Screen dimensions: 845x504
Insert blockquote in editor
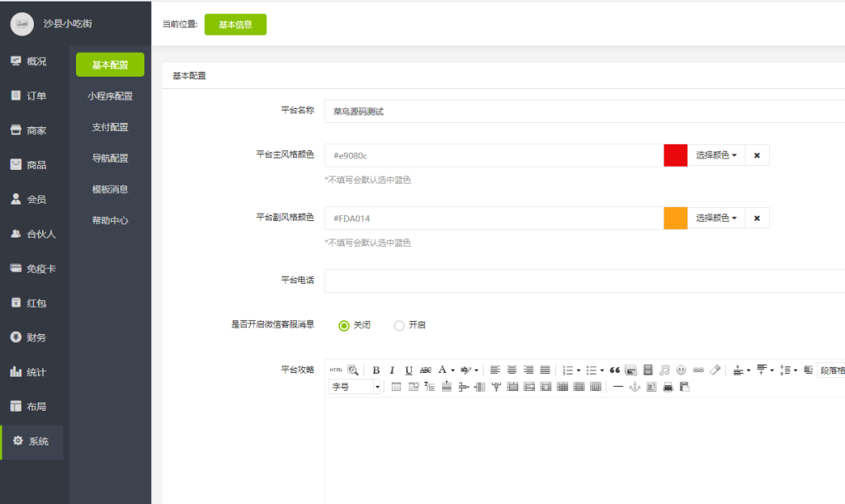click(x=614, y=370)
